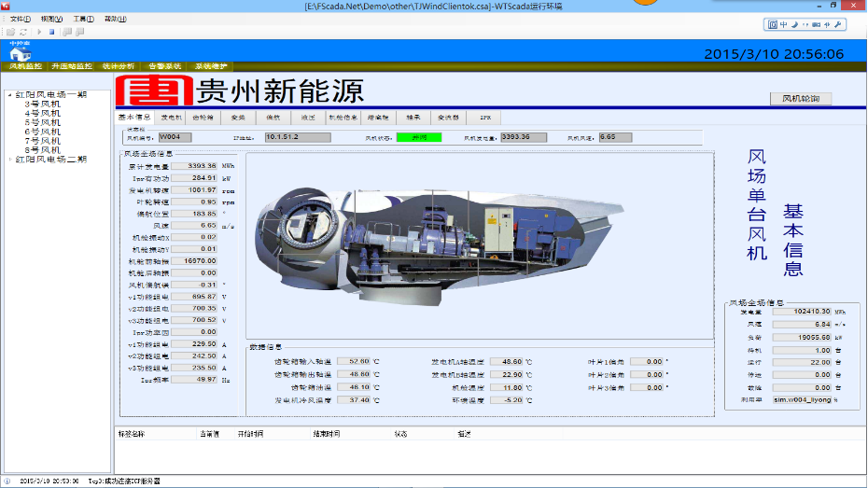
Task: Select 5号风机 in the tree
Action: click(43, 122)
